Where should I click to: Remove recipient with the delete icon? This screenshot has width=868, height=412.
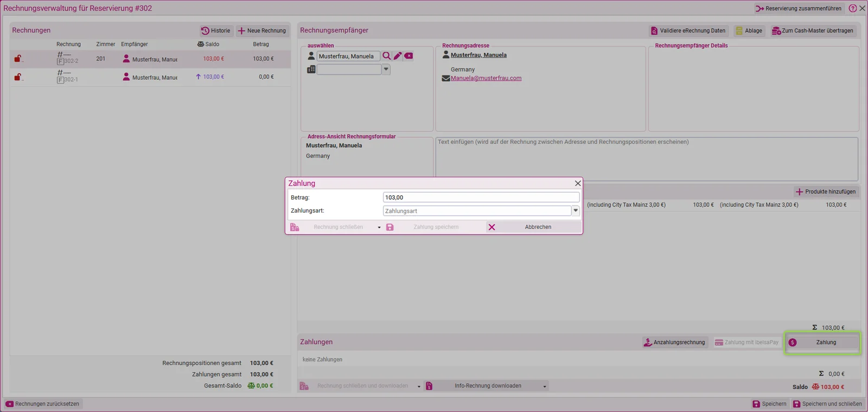click(409, 56)
